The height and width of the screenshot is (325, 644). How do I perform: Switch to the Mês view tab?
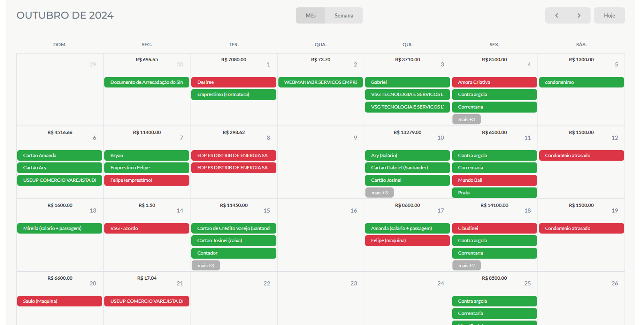coord(310,15)
